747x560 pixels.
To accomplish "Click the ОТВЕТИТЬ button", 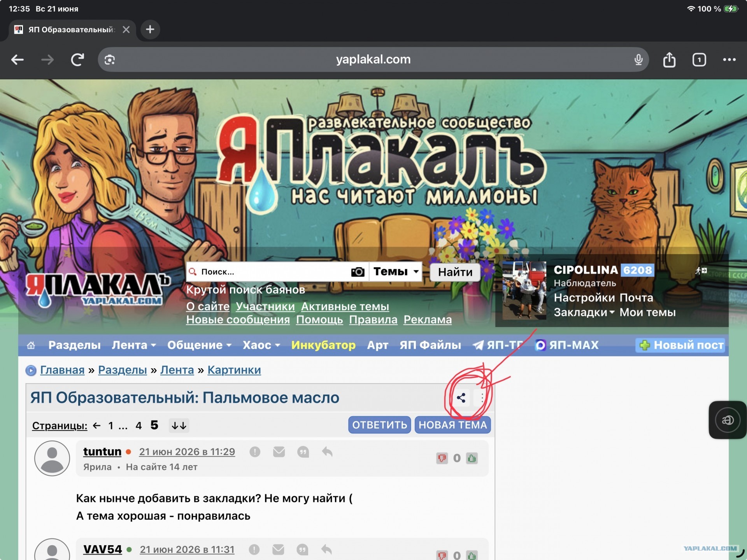I will click(379, 425).
